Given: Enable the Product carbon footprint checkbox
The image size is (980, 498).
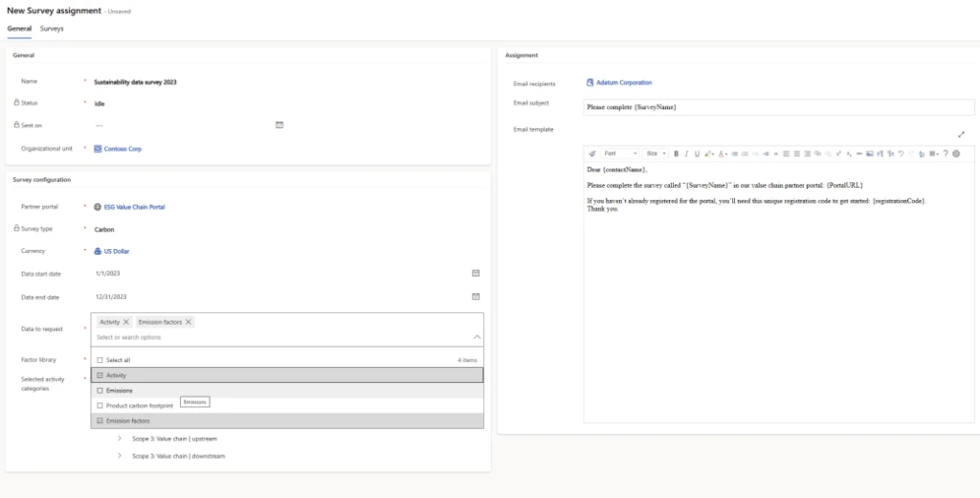Looking at the screenshot, I should pos(100,406).
